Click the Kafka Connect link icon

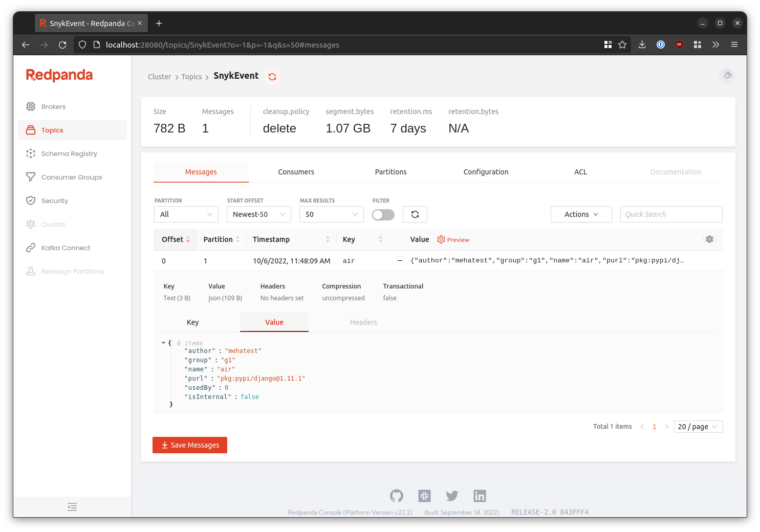point(31,248)
